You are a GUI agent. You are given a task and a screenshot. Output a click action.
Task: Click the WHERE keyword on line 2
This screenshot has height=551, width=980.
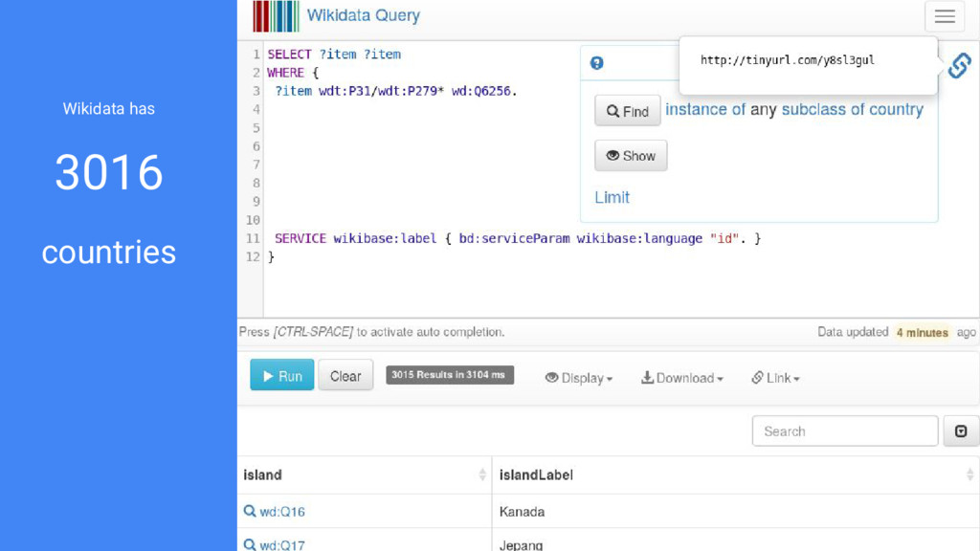[285, 73]
